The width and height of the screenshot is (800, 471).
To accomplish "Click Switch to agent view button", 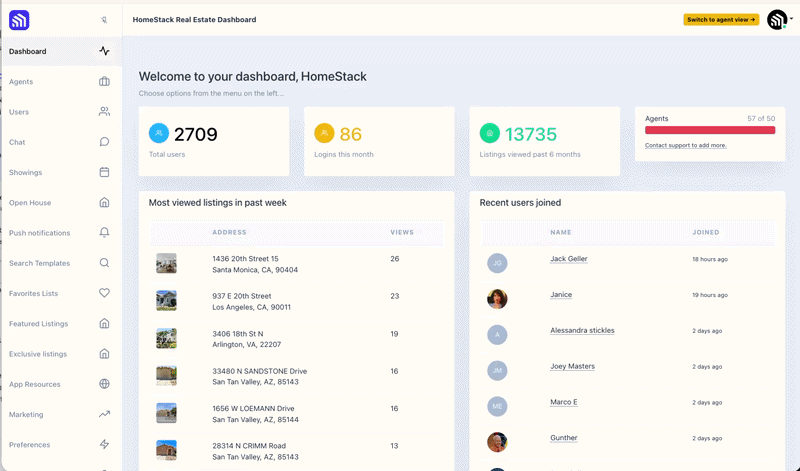I will [x=721, y=19].
